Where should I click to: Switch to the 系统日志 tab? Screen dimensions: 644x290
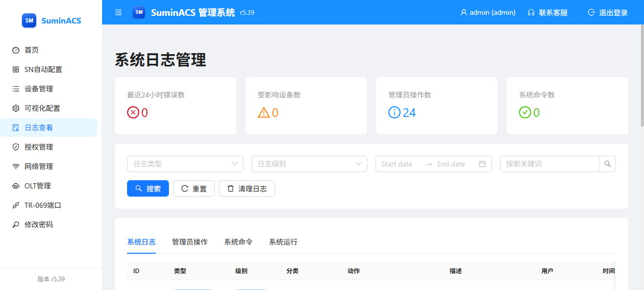pyautogui.click(x=141, y=242)
